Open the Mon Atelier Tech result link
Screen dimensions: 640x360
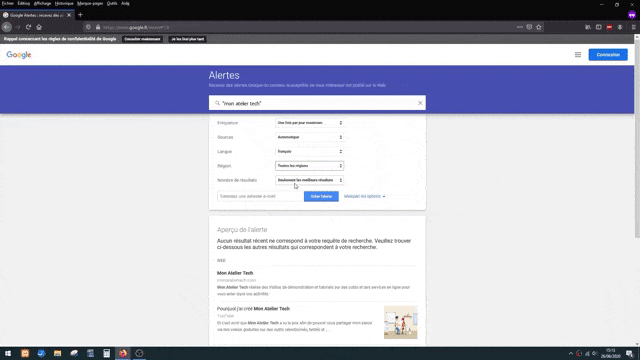pos(235,273)
